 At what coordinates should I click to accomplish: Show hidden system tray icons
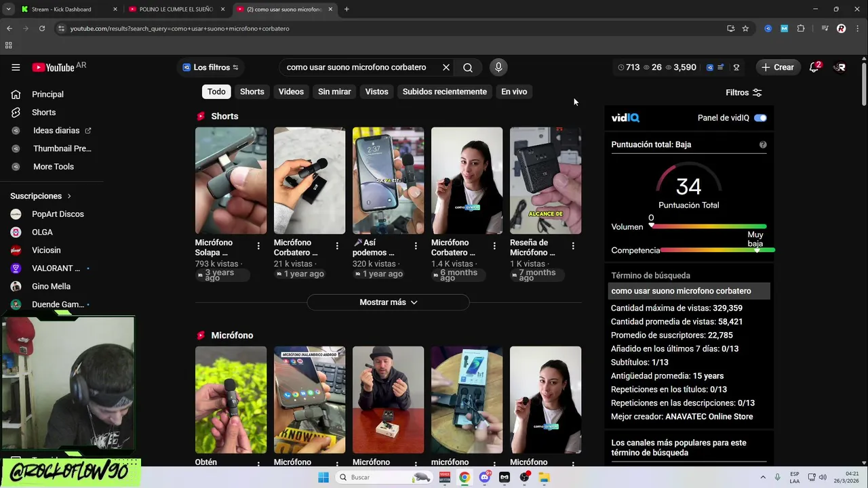pyautogui.click(x=763, y=477)
